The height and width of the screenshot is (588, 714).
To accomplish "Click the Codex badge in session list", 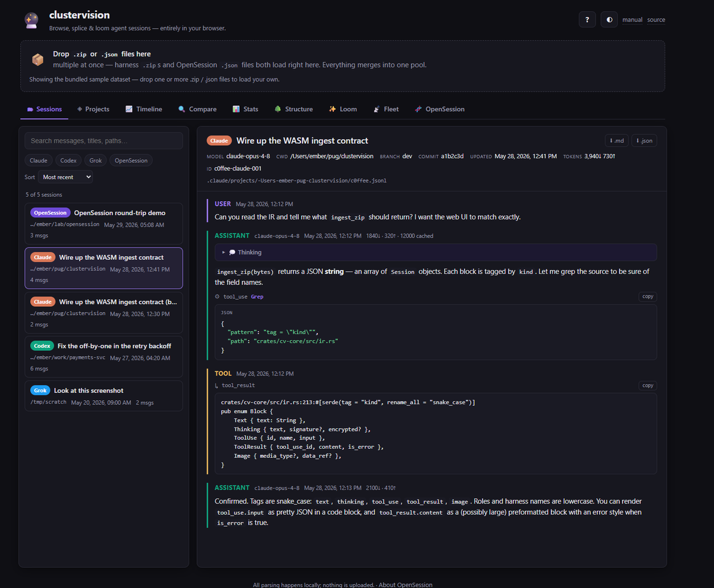I will pos(42,346).
